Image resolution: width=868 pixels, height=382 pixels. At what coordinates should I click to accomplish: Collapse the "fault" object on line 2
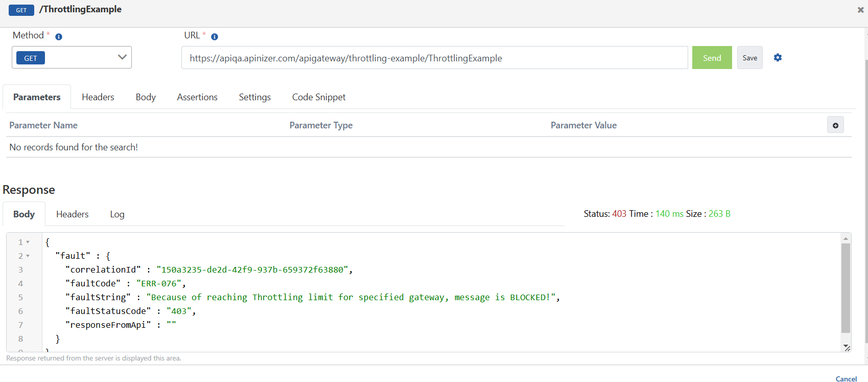tap(28, 256)
